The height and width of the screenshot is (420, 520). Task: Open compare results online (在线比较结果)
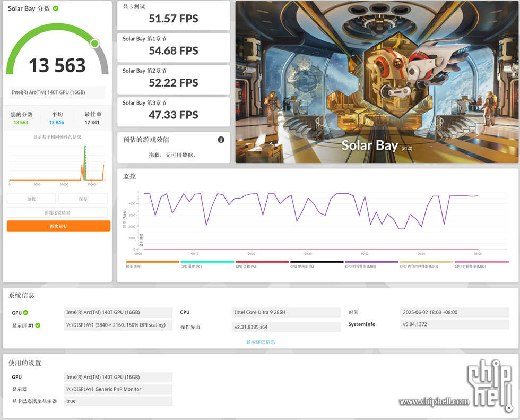57,212
